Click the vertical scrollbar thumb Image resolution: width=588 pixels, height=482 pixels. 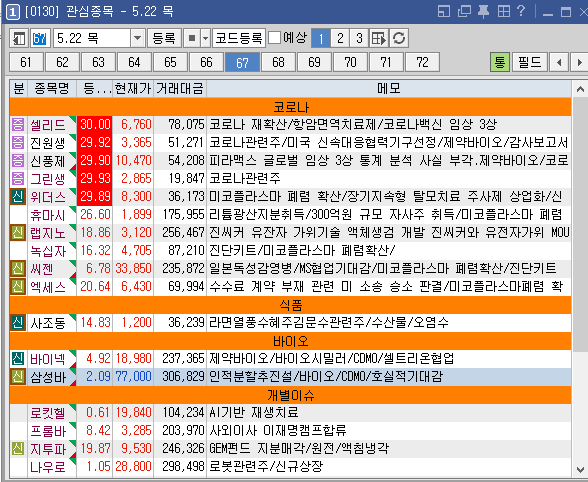580,225
